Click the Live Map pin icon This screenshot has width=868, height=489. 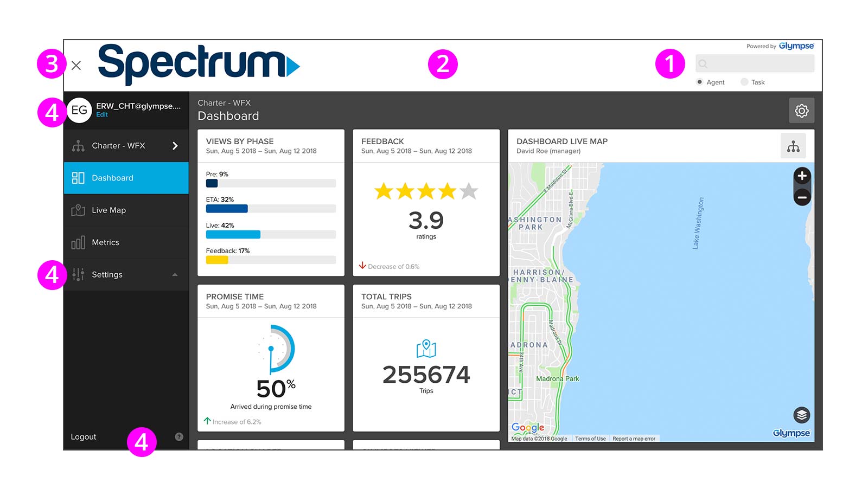[x=78, y=210]
